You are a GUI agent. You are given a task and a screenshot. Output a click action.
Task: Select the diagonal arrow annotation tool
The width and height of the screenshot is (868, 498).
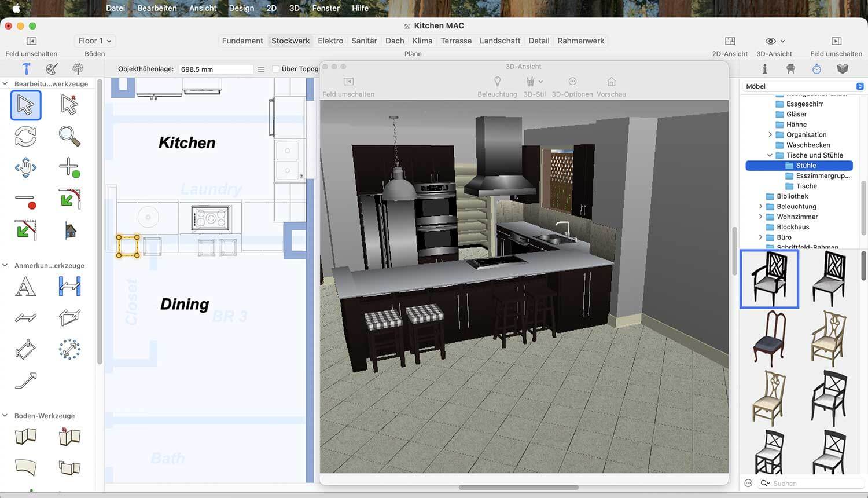click(x=25, y=380)
